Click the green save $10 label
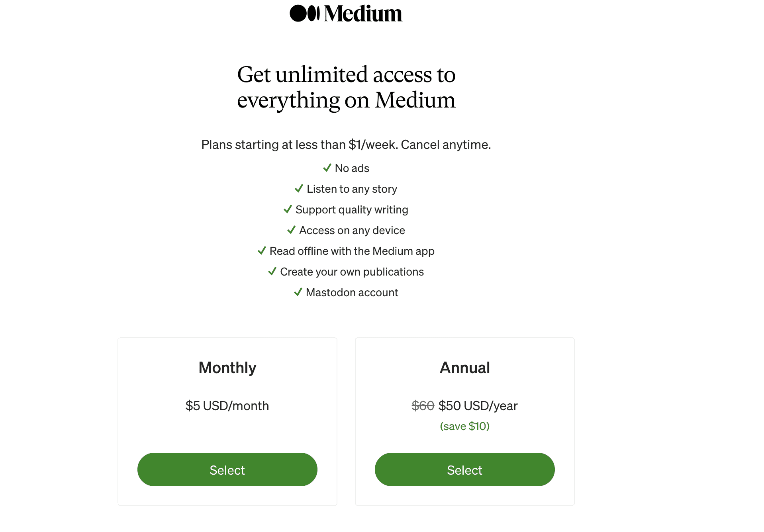This screenshot has width=764, height=532. coord(464,426)
